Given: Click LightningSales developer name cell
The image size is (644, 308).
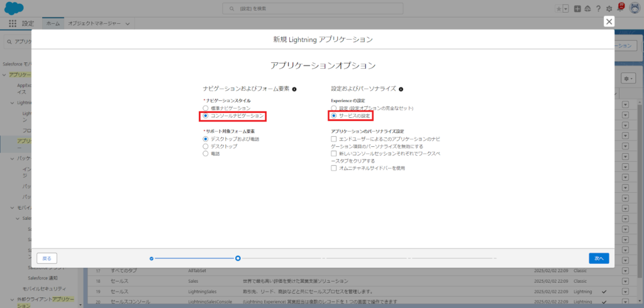Looking at the screenshot, I should 202,292.
